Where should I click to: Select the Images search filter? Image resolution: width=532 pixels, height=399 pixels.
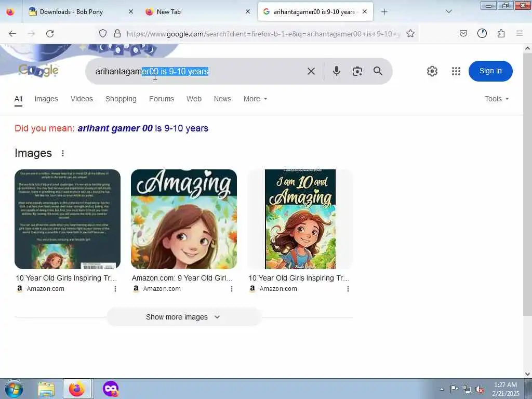pos(46,99)
